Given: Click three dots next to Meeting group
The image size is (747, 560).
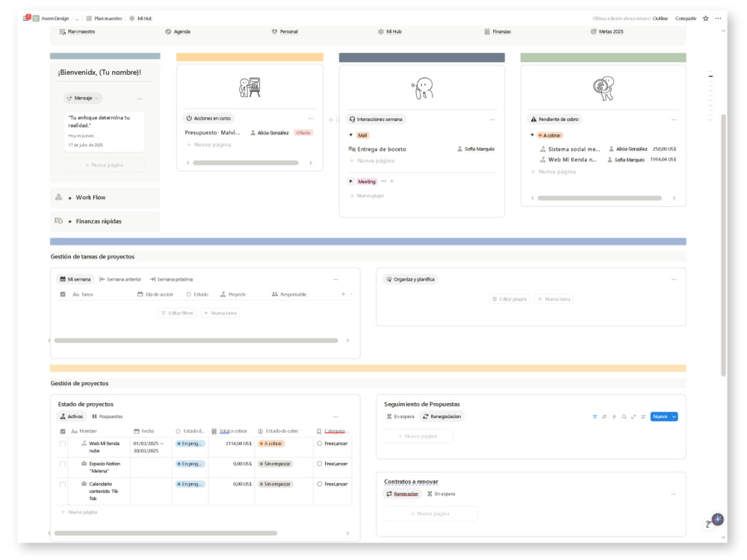Looking at the screenshot, I should (383, 181).
